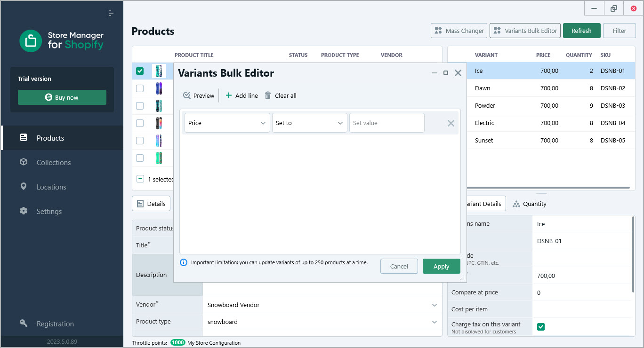Check the fifth product row checkbox

pyautogui.click(x=140, y=141)
